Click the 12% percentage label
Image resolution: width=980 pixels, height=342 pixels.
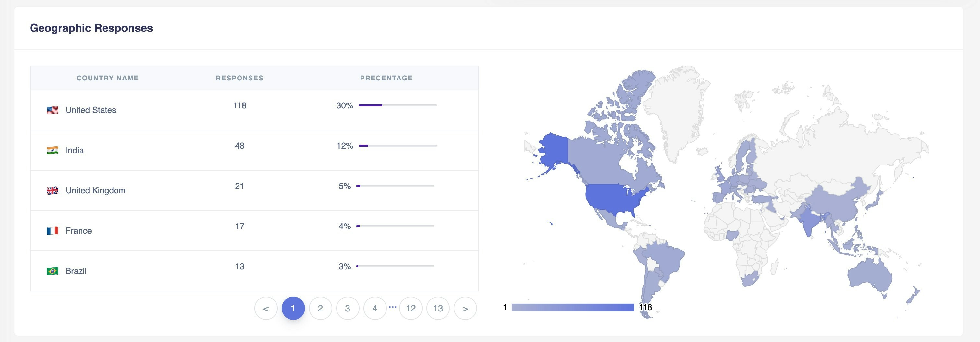tap(345, 146)
